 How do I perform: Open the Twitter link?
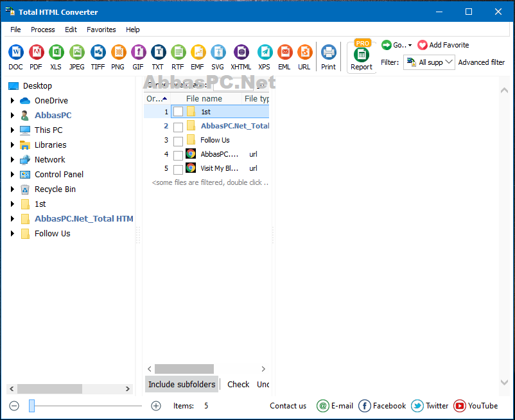[x=430, y=406]
